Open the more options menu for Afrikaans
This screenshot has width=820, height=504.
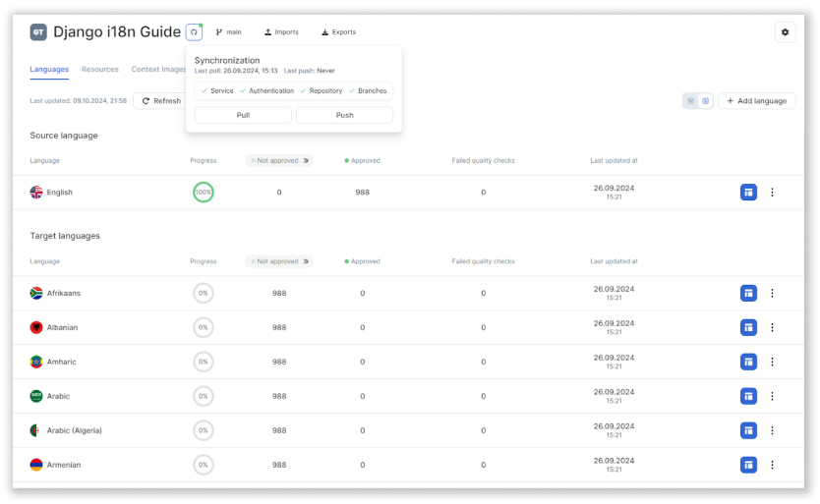click(772, 294)
